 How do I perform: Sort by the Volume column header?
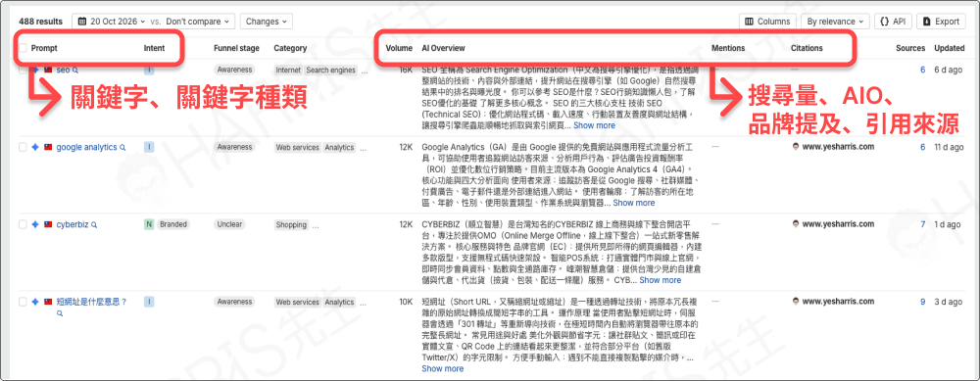pyautogui.click(x=399, y=48)
